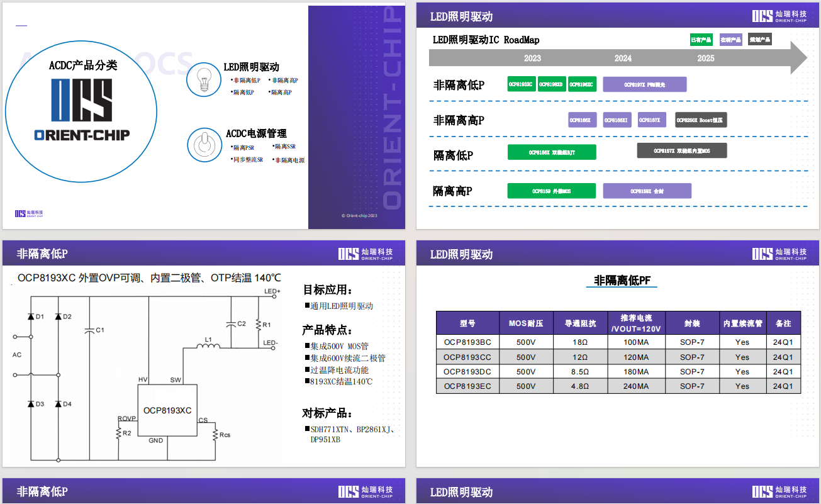The image size is (821, 504).
Task: Select the purple OCP8167X roadmap block
Action: (652, 120)
